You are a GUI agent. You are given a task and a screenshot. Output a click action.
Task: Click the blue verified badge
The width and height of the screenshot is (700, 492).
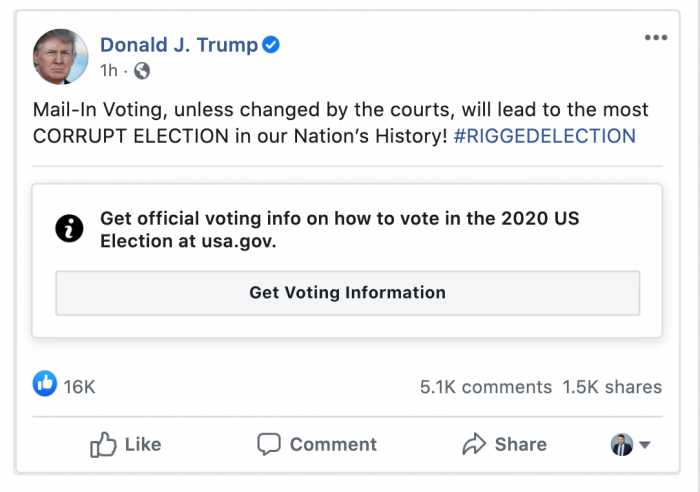click(x=270, y=45)
